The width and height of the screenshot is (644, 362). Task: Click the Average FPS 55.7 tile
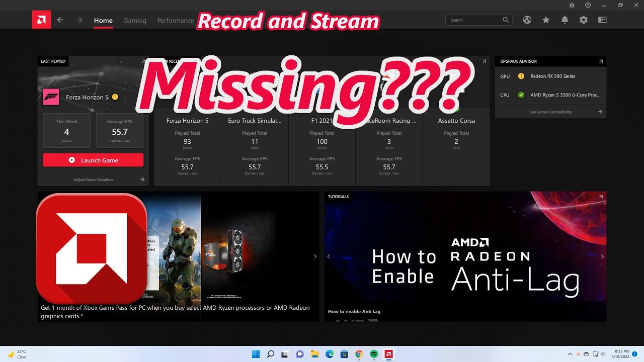[x=120, y=130]
